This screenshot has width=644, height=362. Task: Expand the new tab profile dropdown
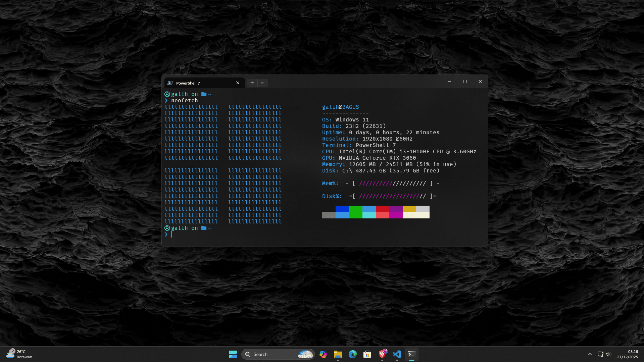pos(262,83)
